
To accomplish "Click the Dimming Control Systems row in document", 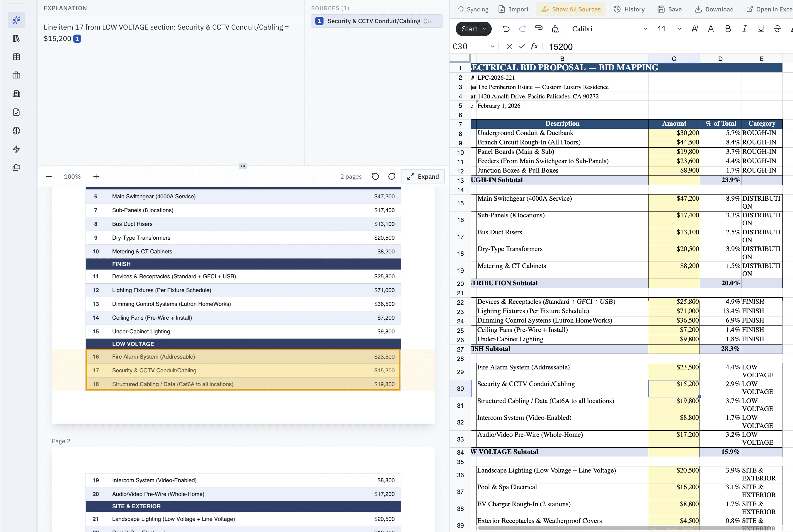I will [x=243, y=304].
